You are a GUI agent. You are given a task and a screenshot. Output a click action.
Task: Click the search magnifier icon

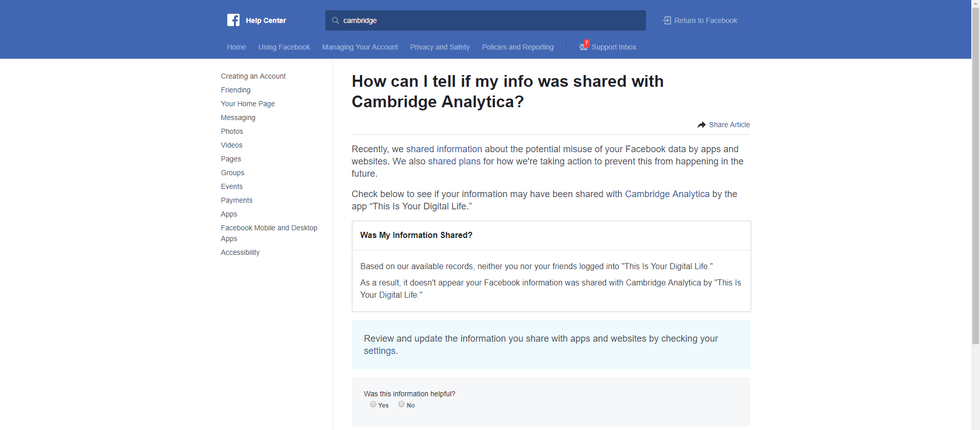[336, 20]
